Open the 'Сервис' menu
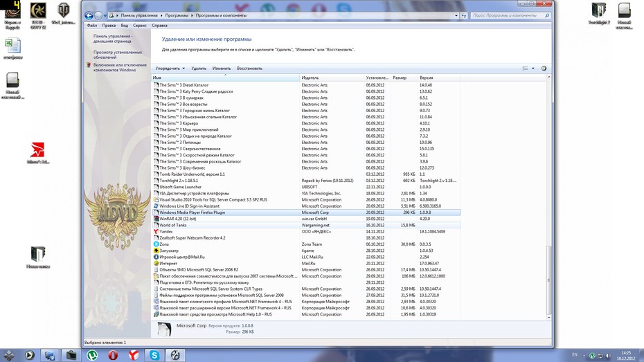 pos(140,26)
